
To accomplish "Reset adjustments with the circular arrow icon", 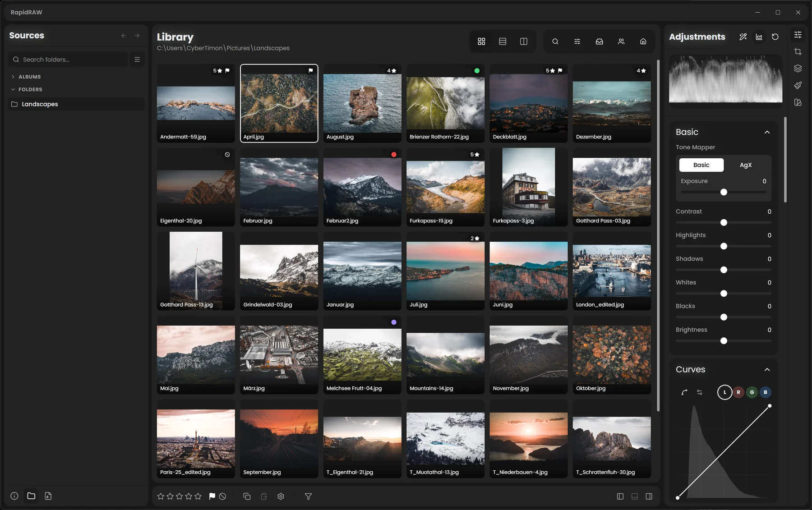I will pos(775,37).
